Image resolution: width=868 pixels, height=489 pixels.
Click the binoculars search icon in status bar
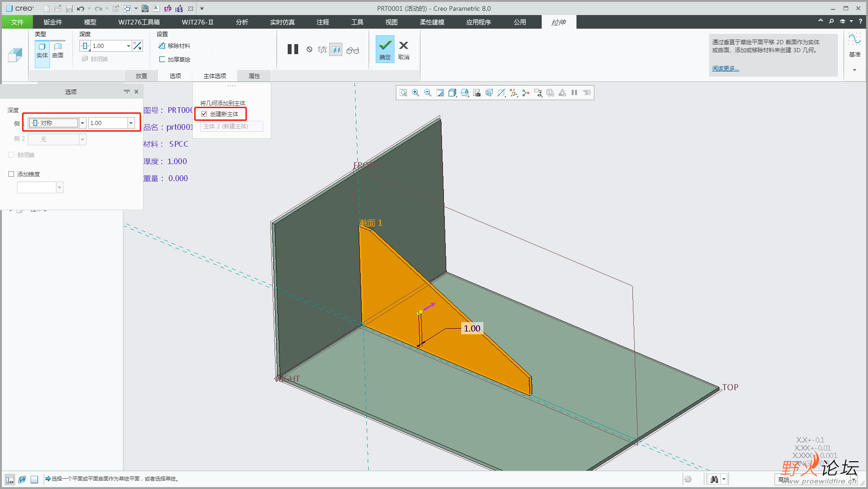(714, 479)
